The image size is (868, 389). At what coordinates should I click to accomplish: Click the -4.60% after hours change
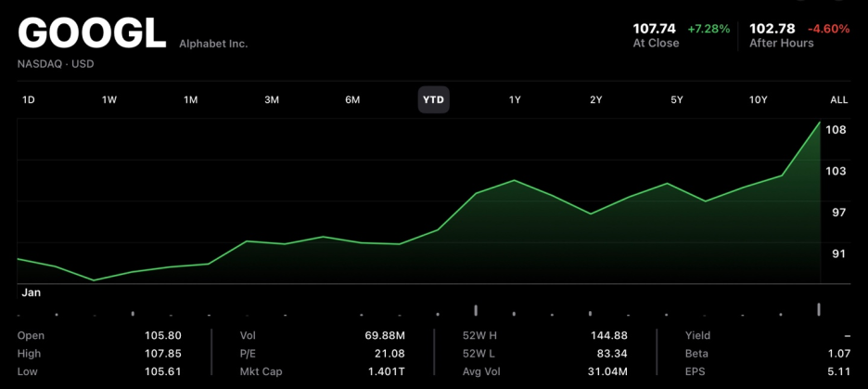[x=829, y=29]
